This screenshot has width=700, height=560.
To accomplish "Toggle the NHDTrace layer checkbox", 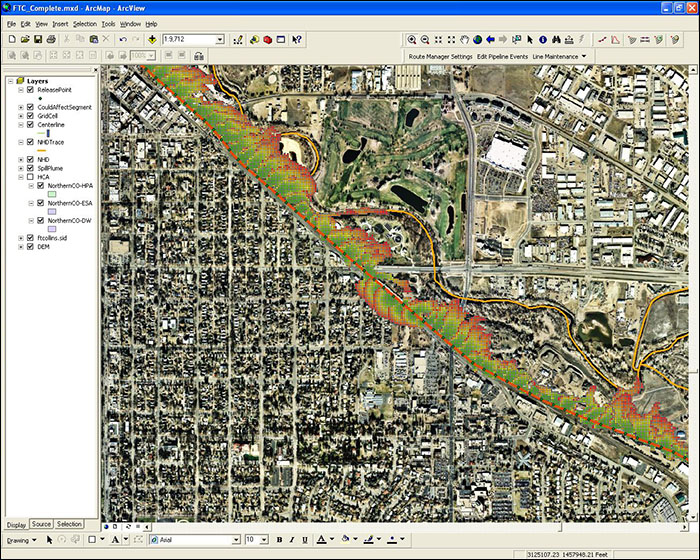I will [30, 142].
